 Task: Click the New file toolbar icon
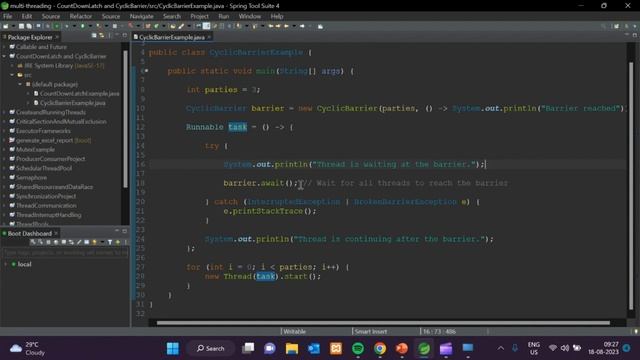[5, 26]
